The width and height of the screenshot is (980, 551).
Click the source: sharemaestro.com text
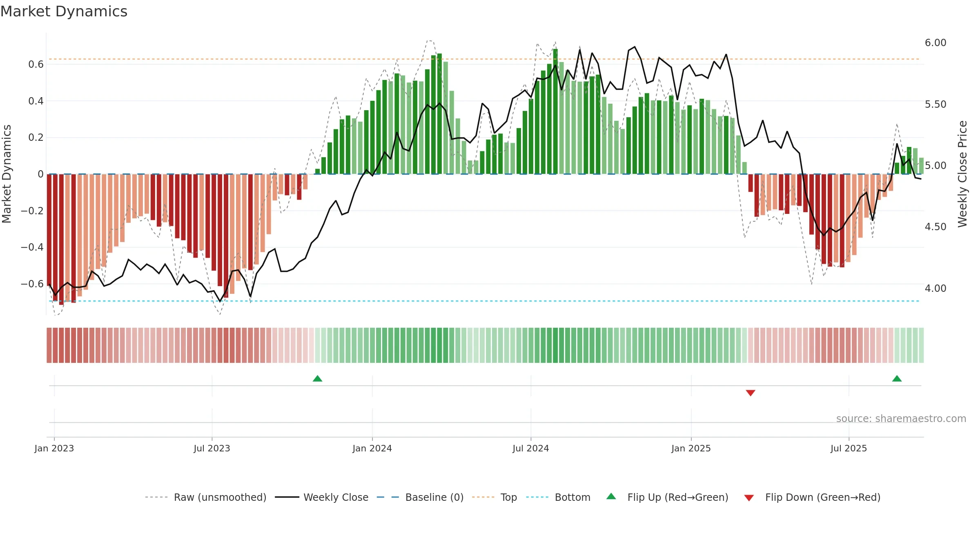[901, 418]
